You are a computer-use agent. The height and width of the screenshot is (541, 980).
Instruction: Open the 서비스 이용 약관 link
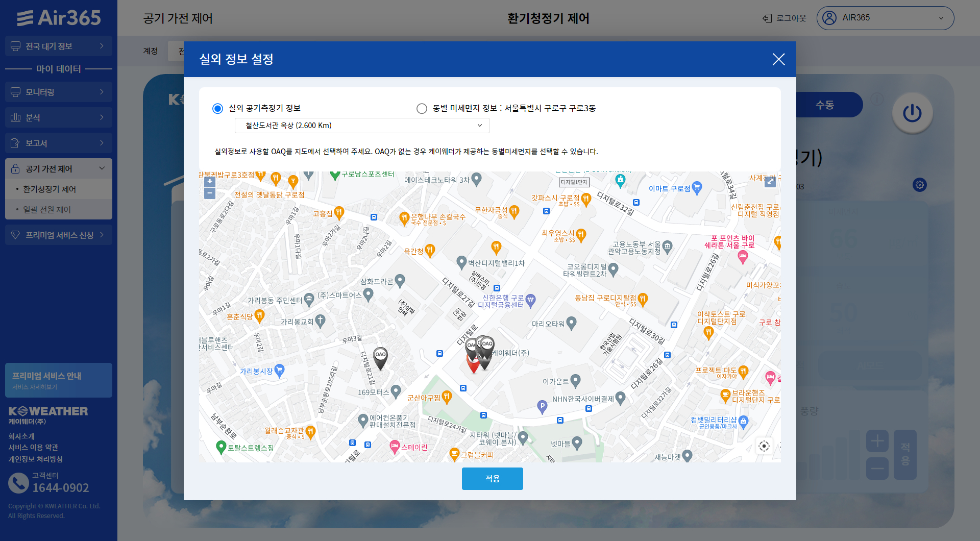point(33,448)
